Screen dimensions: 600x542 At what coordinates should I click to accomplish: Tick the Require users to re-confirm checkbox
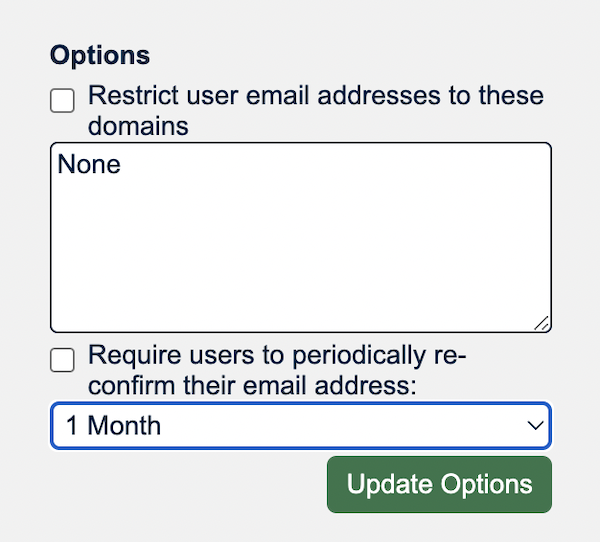coord(62,360)
